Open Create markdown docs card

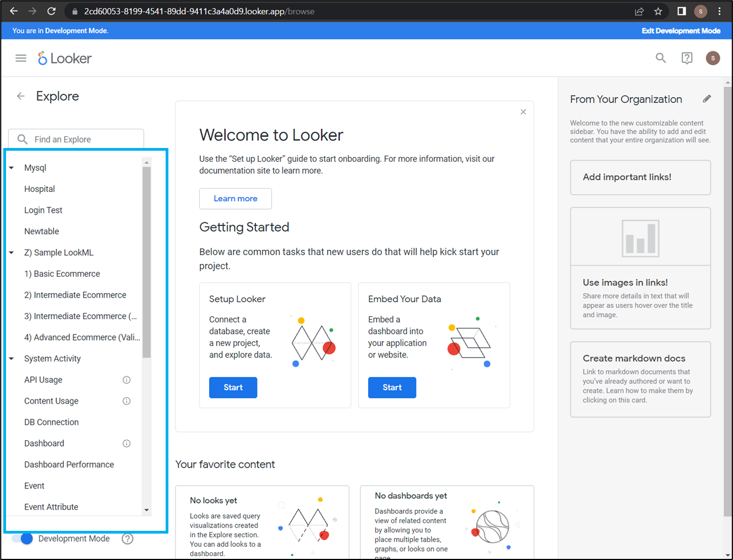click(641, 379)
